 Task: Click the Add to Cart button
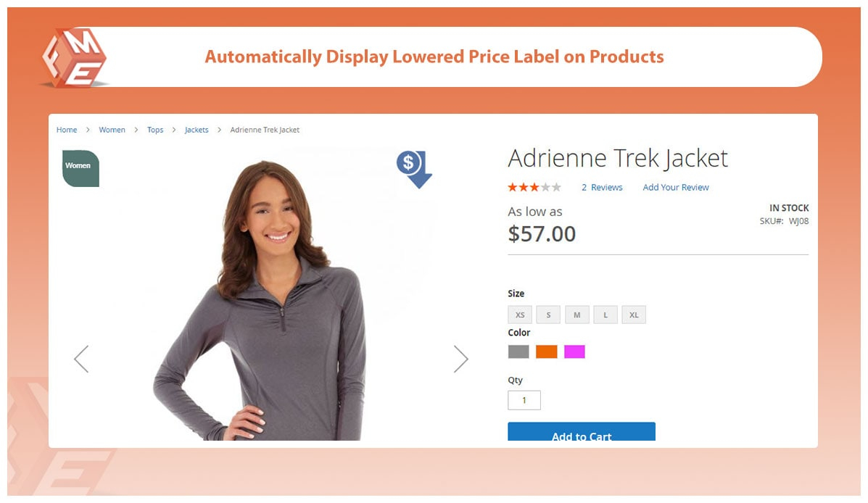[582, 432]
